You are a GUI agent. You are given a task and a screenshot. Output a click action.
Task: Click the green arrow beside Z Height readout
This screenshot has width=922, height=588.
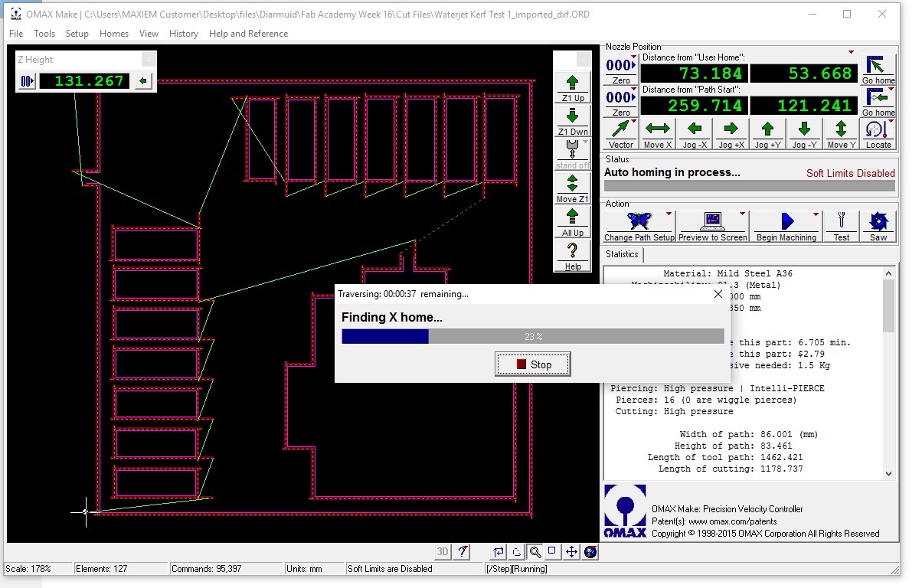click(143, 81)
